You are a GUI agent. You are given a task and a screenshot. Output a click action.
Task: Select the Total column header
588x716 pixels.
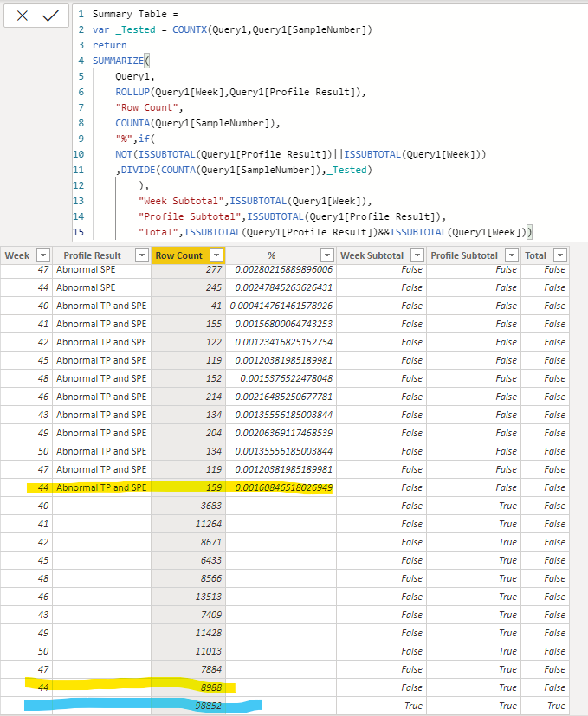click(535, 255)
